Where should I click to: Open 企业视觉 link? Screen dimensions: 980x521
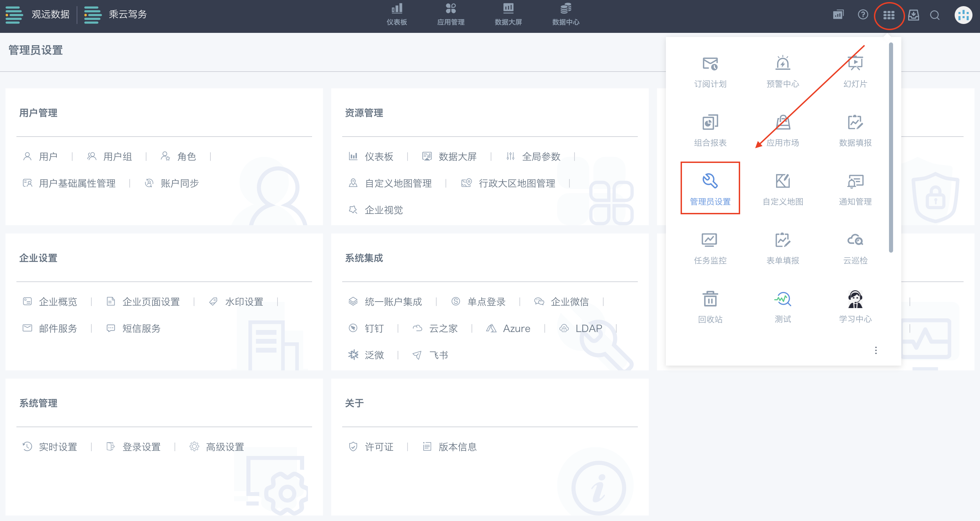click(x=375, y=210)
